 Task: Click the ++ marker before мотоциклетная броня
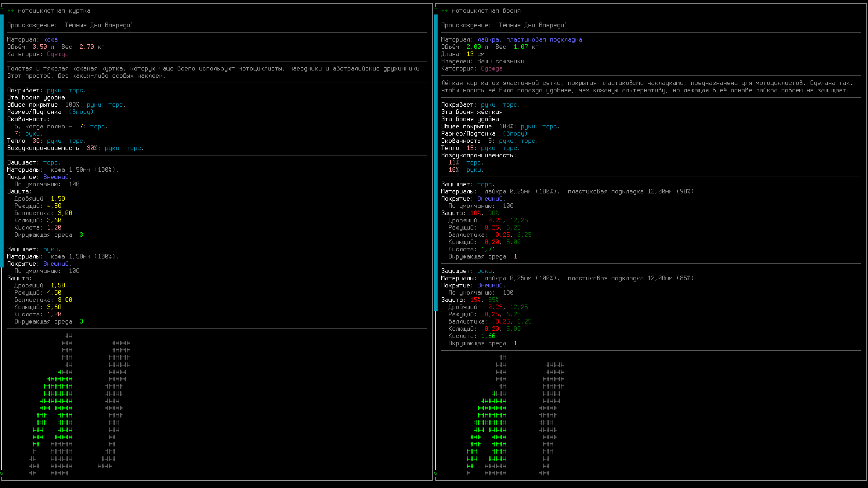444,11
